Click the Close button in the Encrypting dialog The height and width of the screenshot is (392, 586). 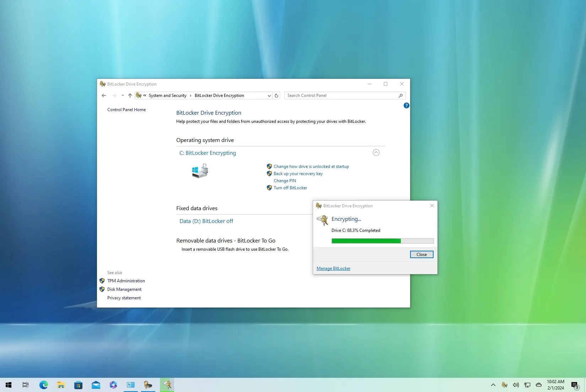coord(421,254)
